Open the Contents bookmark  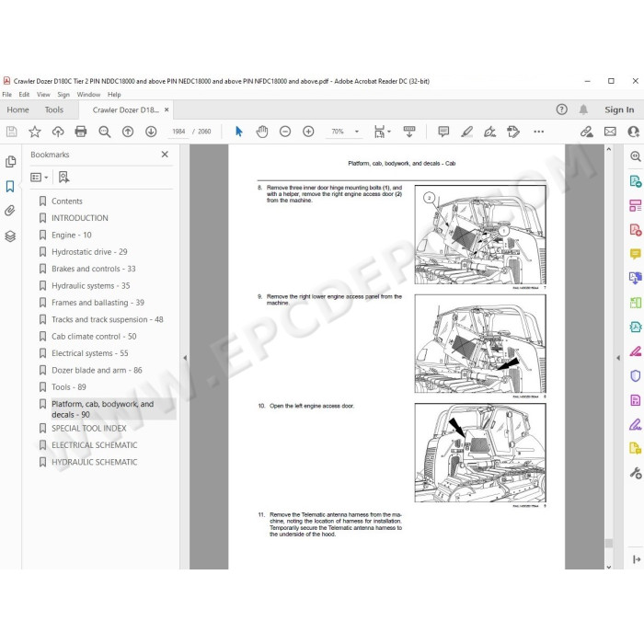pos(66,201)
